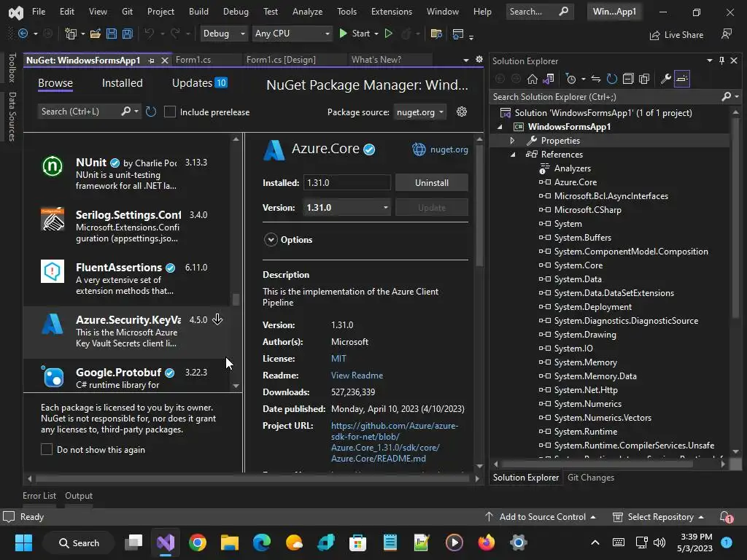The width and height of the screenshot is (747, 560).
Task: Click the Solution Explorer Home icon
Action: [x=532, y=79]
